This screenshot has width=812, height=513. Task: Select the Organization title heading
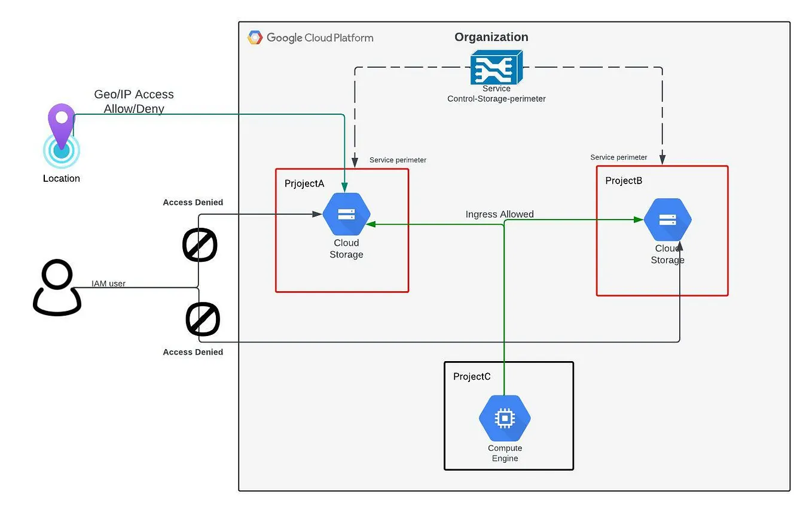point(491,37)
